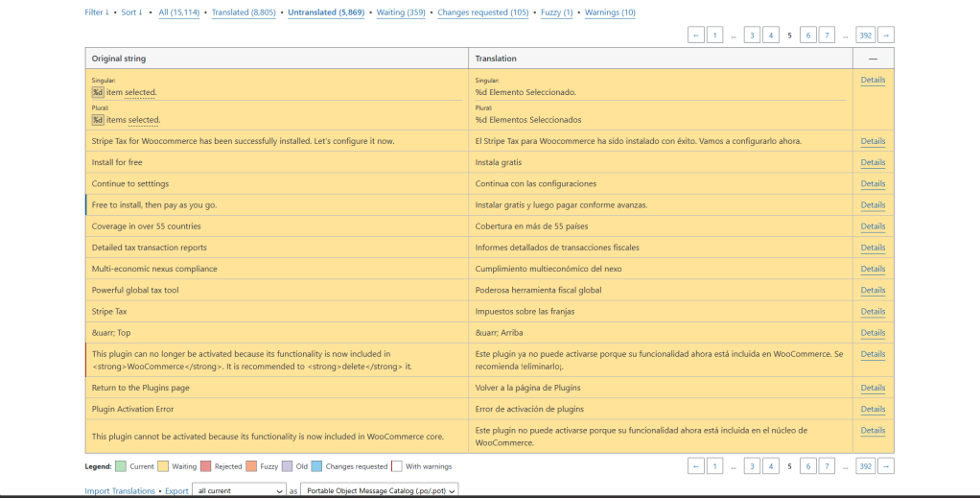Viewport: 980px width, 498px height.
Task: Click the blue Changes requested legend swatch
Action: click(316, 466)
